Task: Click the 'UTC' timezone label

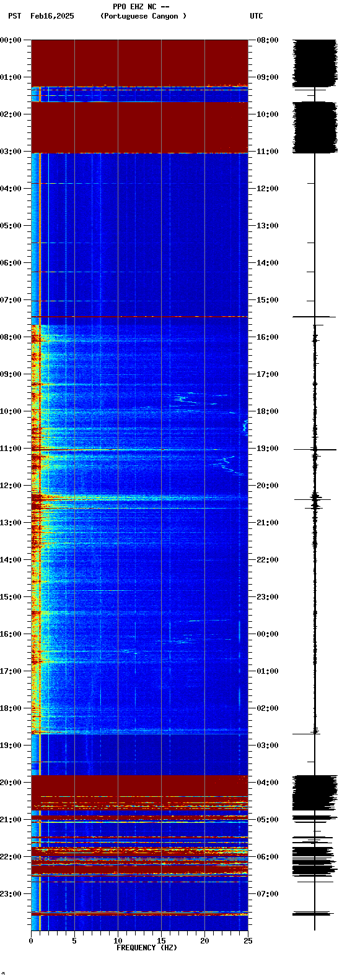Action: click(x=256, y=16)
